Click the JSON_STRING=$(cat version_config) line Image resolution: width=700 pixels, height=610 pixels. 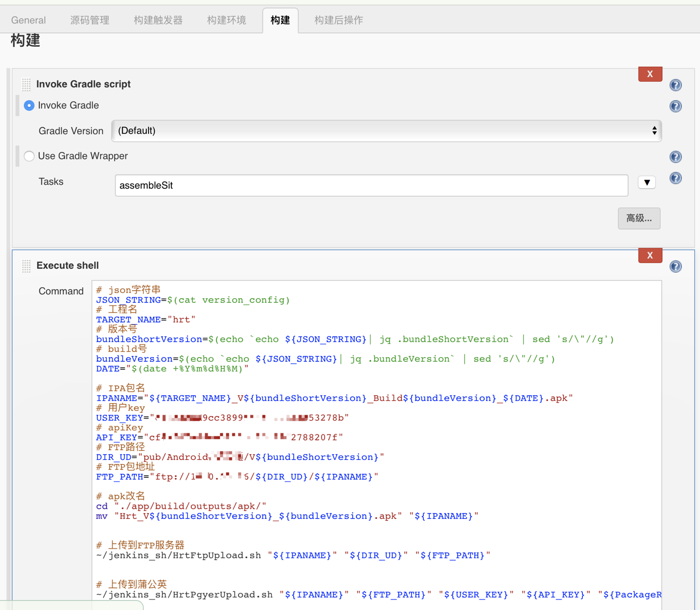pyautogui.click(x=193, y=300)
